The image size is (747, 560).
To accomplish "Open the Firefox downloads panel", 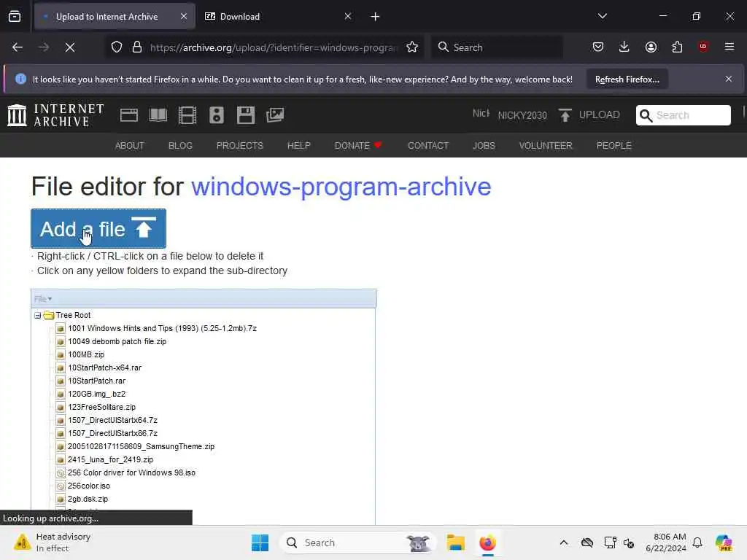I will [624, 47].
